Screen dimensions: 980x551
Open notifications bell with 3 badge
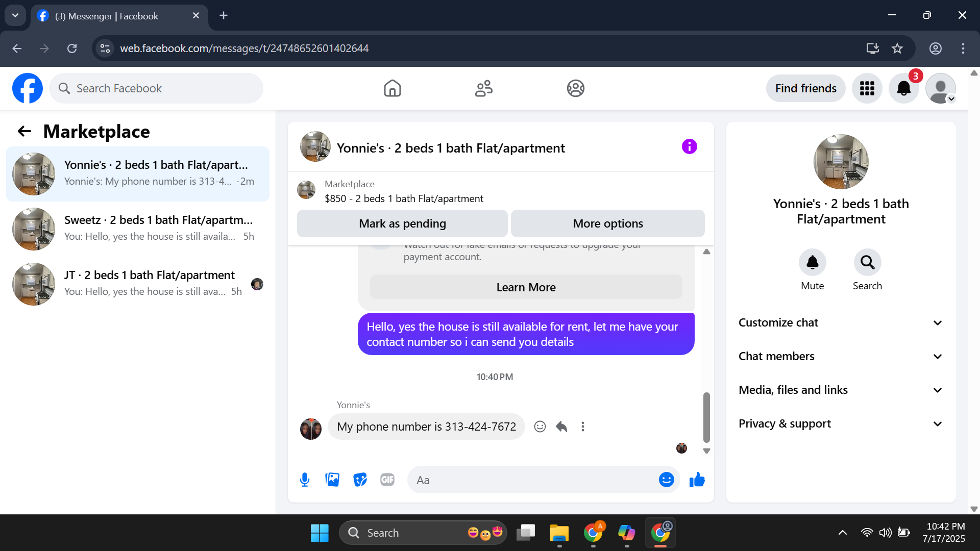(904, 88)
